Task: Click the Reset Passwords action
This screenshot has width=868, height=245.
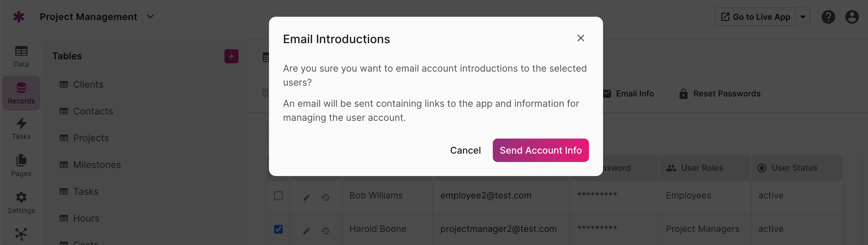Action: 719,93
